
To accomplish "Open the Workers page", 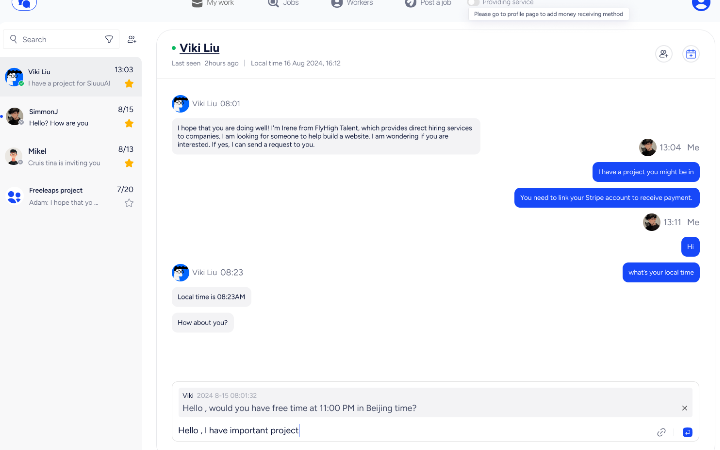I will pyautogui.click(x=352, y=3).
